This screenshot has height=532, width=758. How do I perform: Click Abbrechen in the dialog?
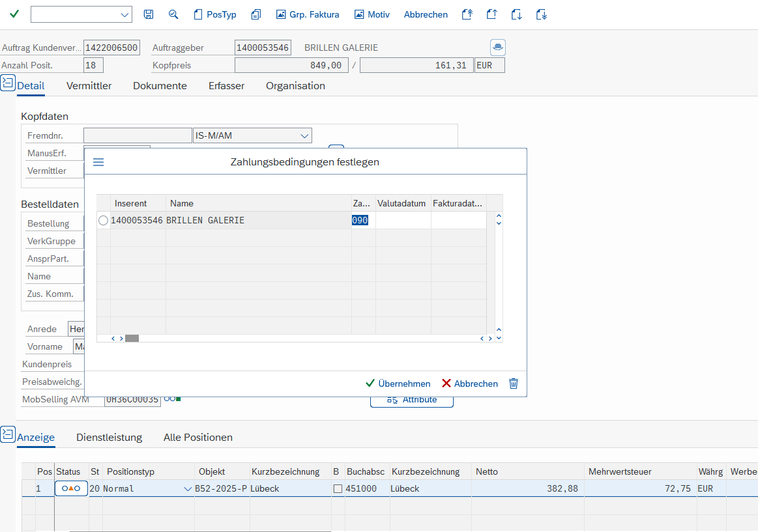(470, 384)
